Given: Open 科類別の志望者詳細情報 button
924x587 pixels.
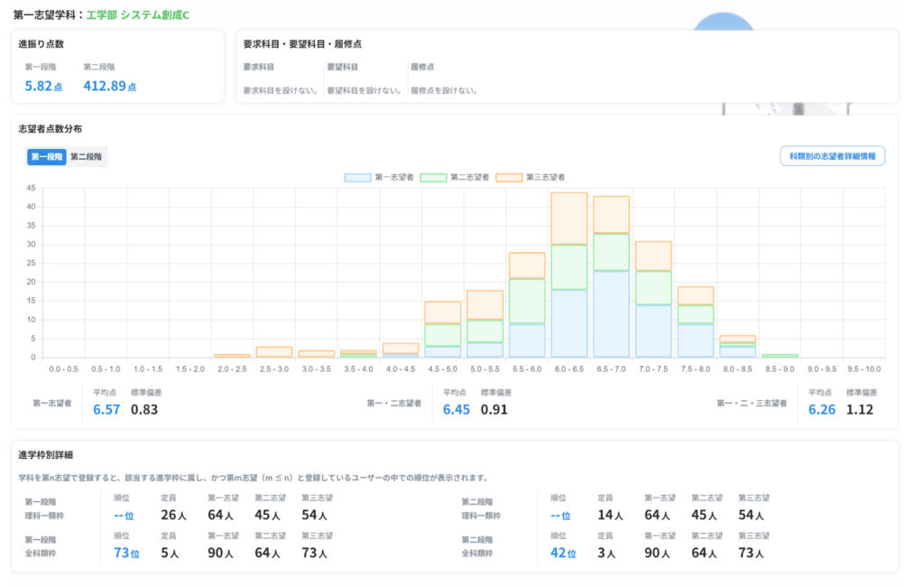Looking at the screenshot, I should [832, 156].
